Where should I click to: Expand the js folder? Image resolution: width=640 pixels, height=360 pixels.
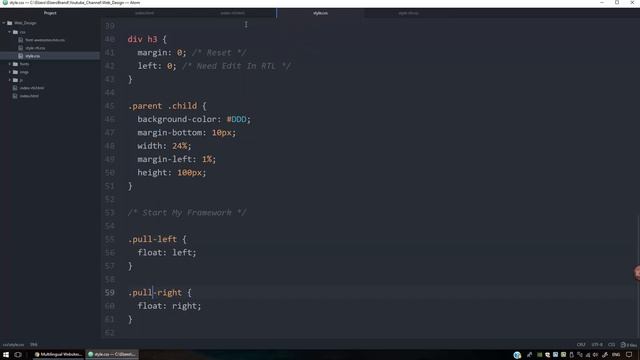pyautogui.click(x=10, y=80)
